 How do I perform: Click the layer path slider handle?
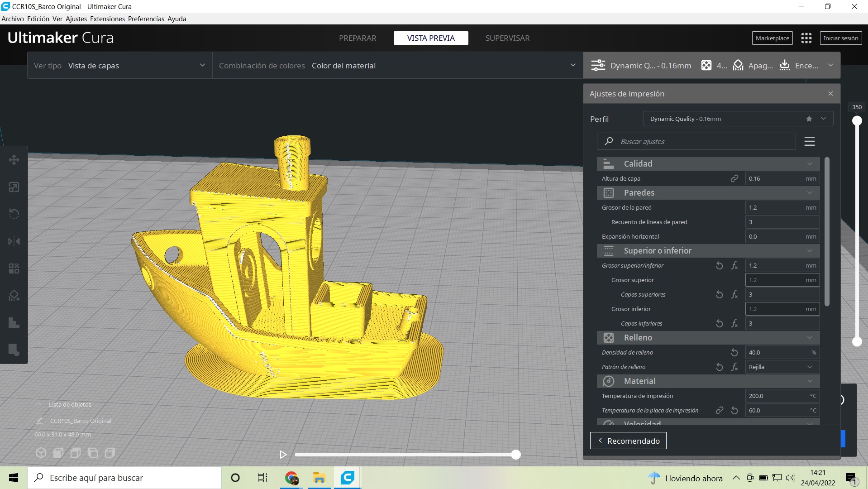click(x=516, y=455)
